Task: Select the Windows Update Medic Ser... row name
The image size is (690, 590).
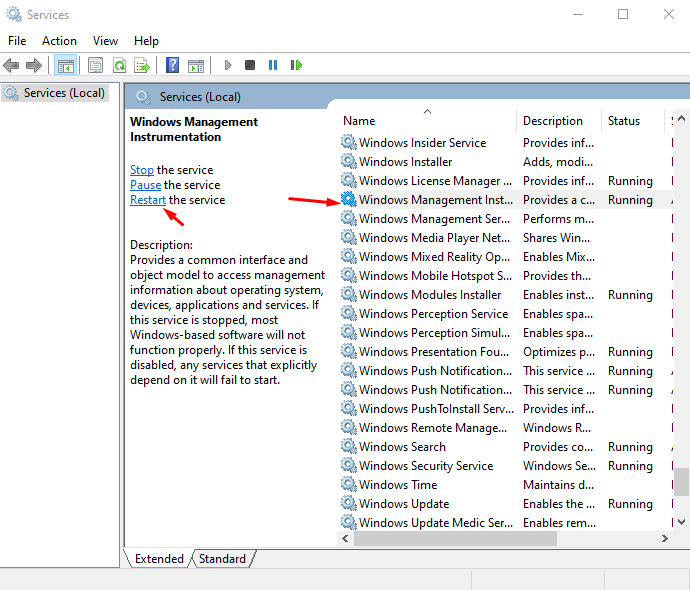Action: click(x=436, y=523)
